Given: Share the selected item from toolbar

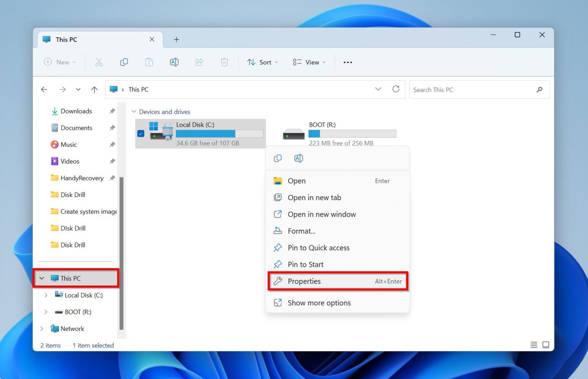Looking at the screenshot, I should [199, 62].
